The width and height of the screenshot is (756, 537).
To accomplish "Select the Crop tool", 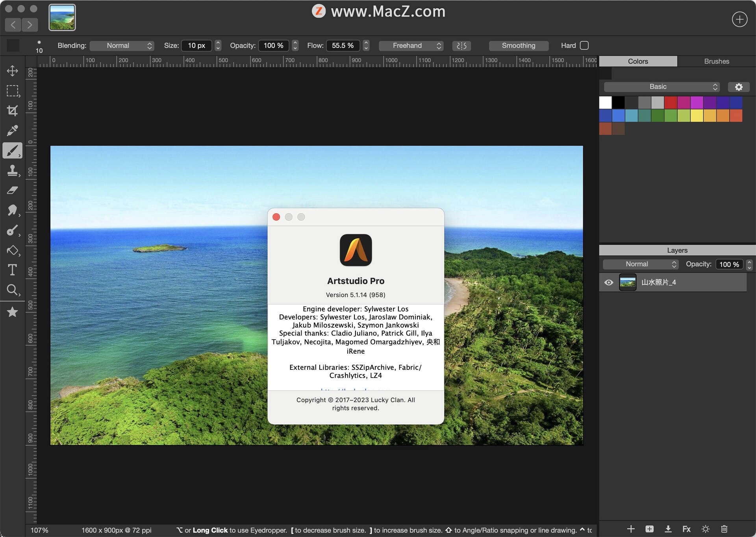I will pos(12,111).
